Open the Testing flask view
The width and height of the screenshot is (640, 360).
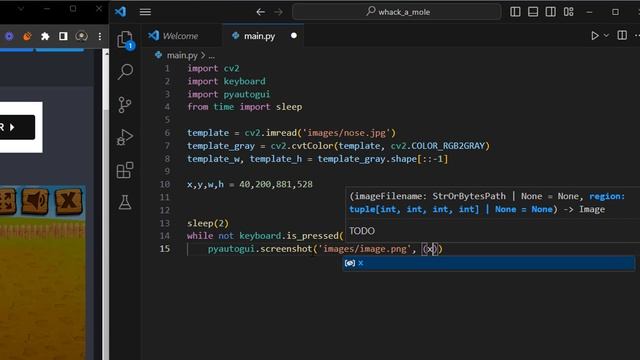tap(125, 202)
